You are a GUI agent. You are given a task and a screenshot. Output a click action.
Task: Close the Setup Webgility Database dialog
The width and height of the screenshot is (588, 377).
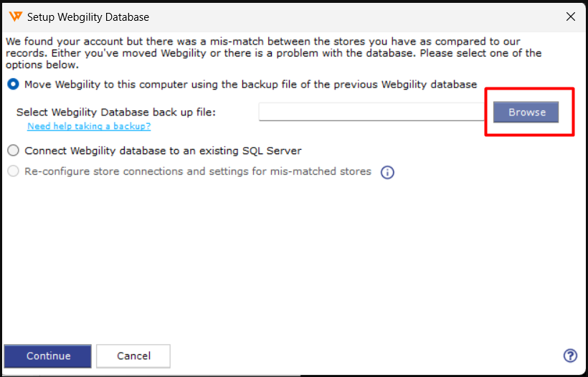571,16
